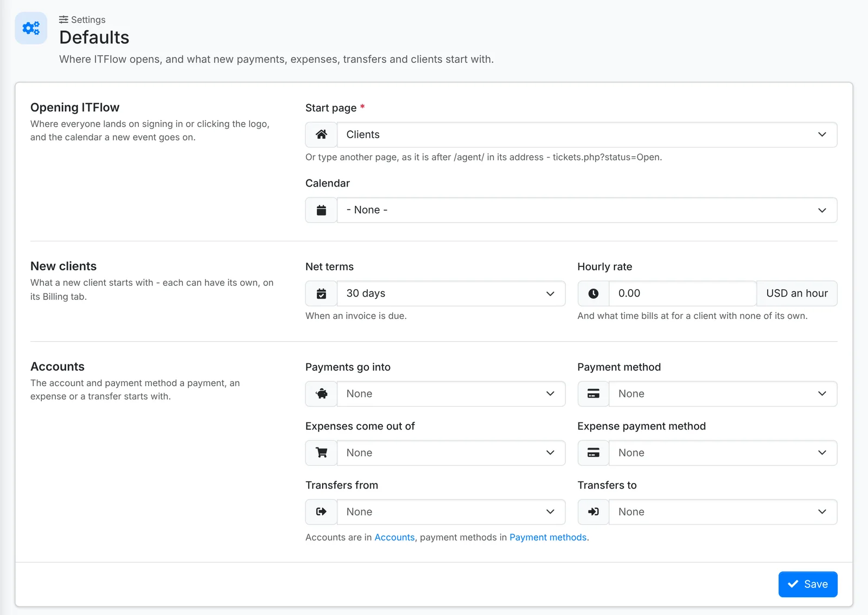Open the Expenses come out of dropdown
868x615 pixels.
451,453
